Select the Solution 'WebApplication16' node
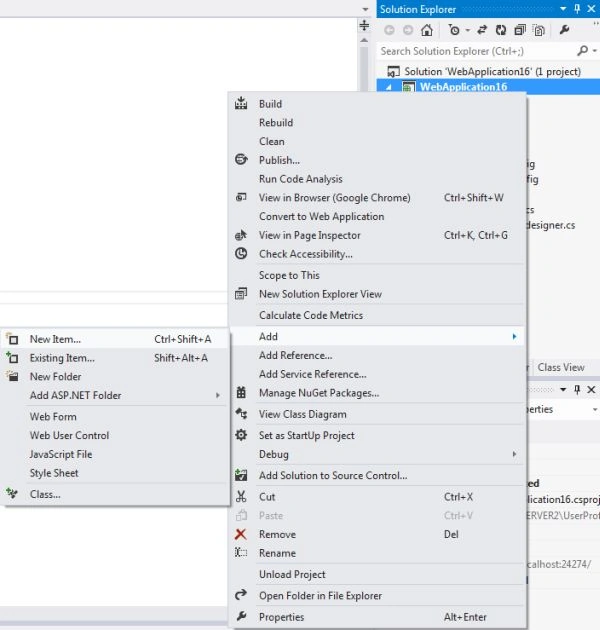600x630 pixels. click(484, 72)
